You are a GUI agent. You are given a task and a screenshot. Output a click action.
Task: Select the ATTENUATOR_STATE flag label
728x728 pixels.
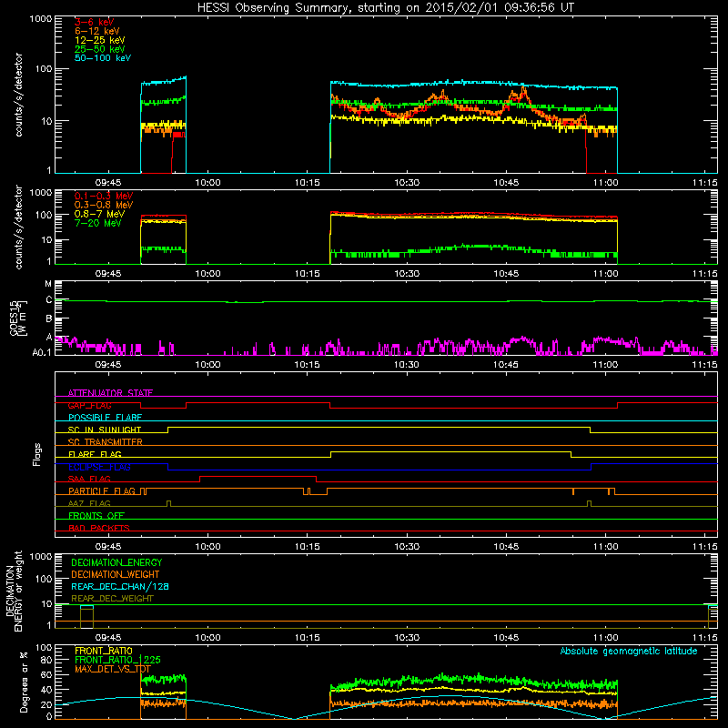110,393
